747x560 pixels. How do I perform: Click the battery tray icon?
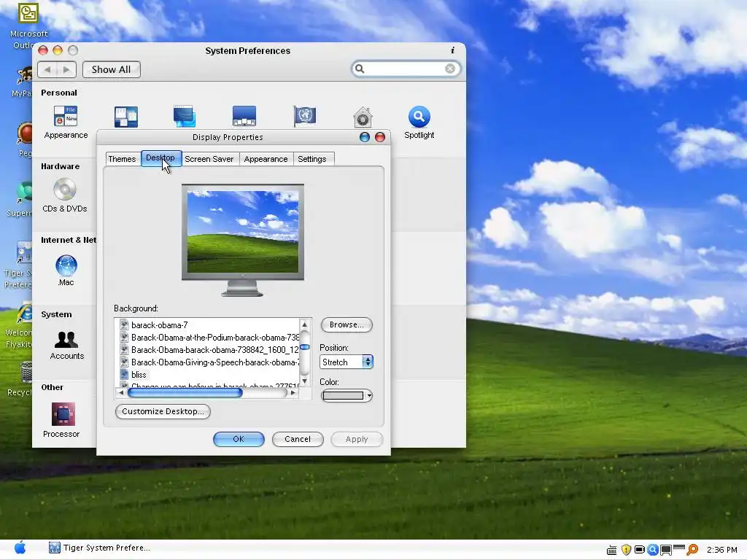(x=639, y=550)
